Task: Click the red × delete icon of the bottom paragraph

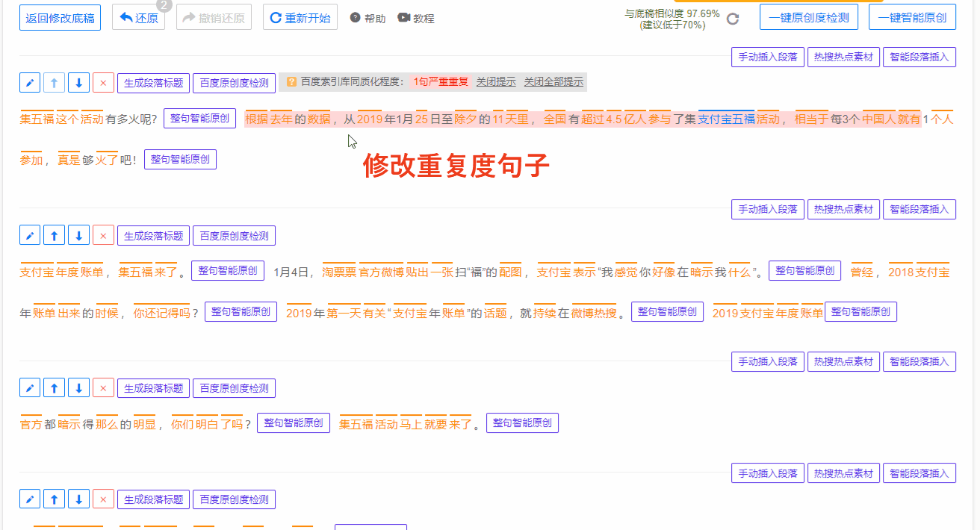Action: [x=103, y=499]
